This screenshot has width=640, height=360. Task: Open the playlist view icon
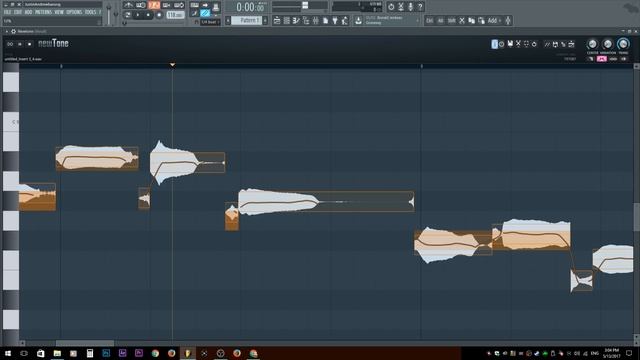point(277,20)
